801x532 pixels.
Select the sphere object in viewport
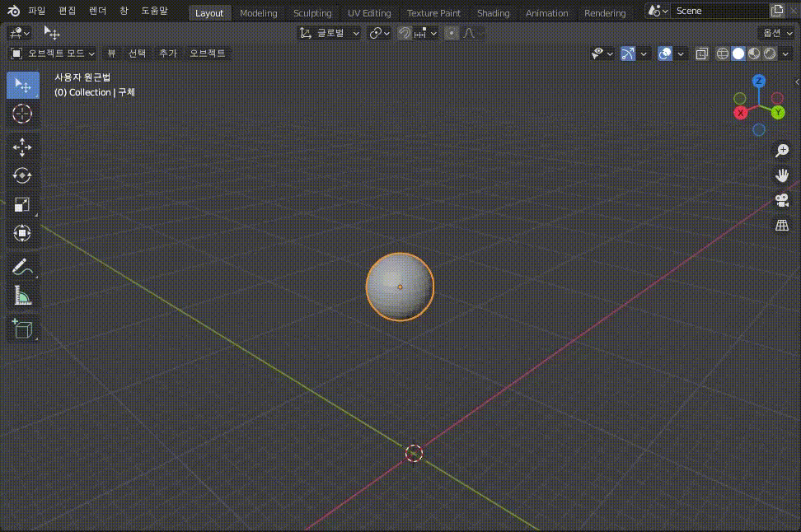400,287
